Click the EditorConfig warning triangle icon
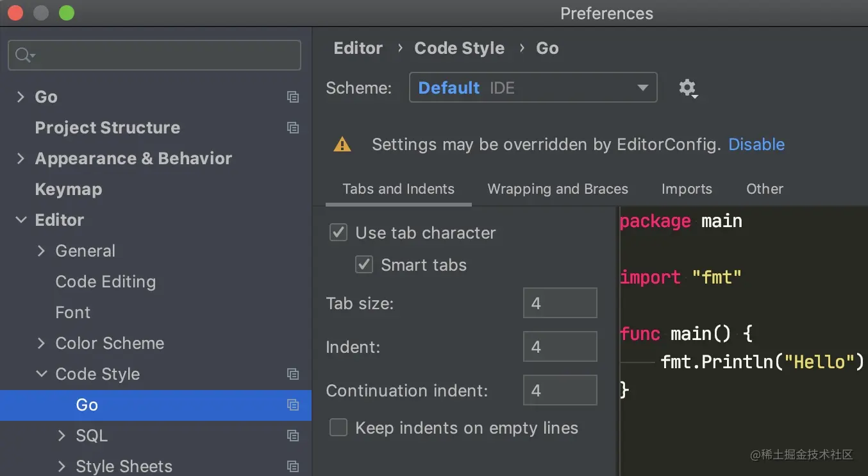Screen dimensions: 868x476 point(342,144)
